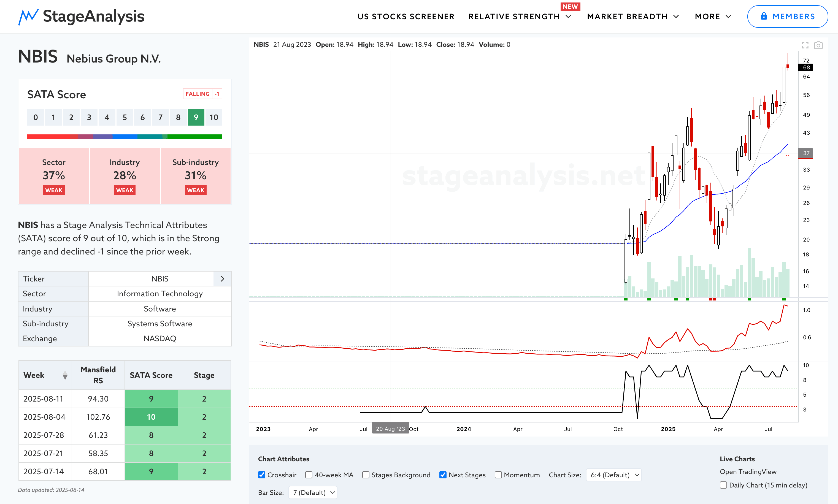Click the Nebius Group N.V. company name
The height and width of the screenshot is (504, 838).
[x=114, y=59]
